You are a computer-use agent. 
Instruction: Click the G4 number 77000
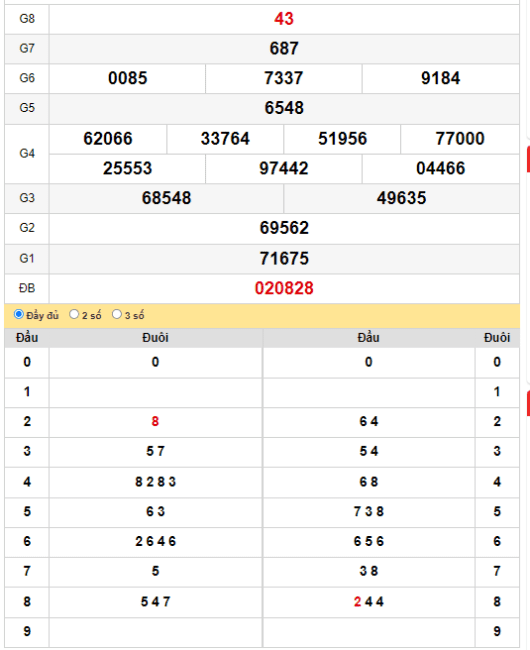tap(460, 139)
